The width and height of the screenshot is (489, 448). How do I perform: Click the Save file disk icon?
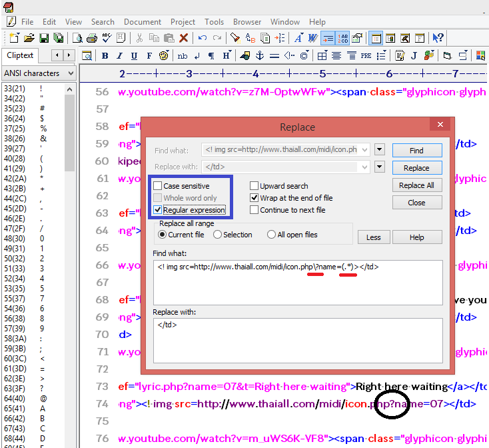44,38
